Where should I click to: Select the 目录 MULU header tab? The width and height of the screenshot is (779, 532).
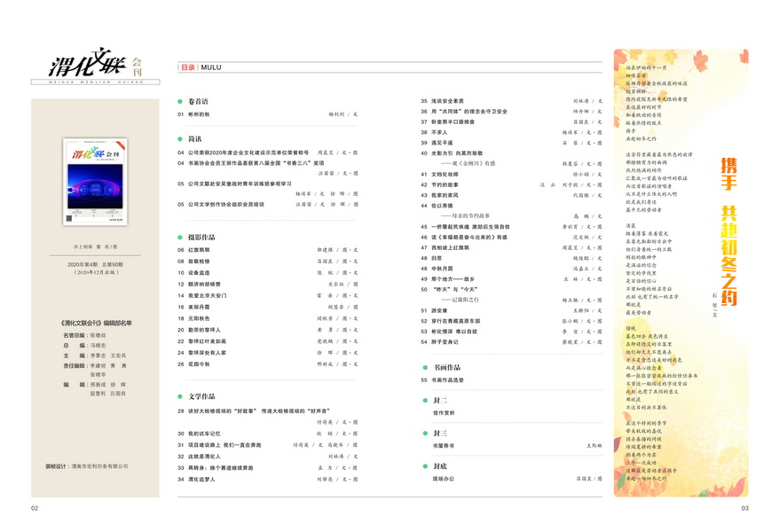tap(201, 67)
